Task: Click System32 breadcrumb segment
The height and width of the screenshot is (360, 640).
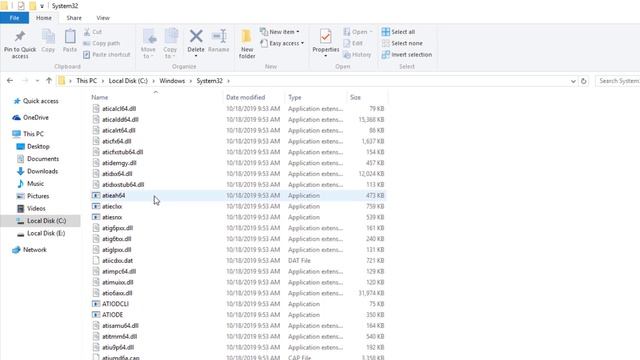Action: click(x=209, y=81)
